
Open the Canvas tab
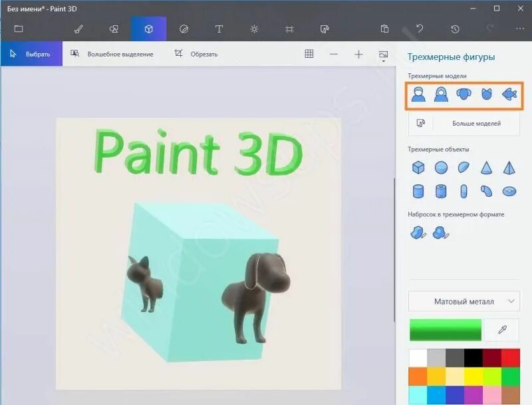(289, 29)
